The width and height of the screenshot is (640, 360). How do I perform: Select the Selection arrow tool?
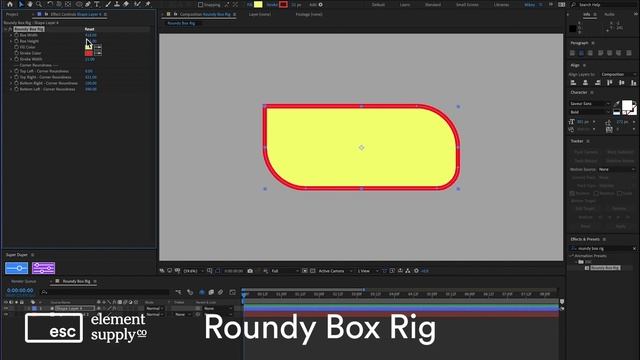tap(21, 4)
